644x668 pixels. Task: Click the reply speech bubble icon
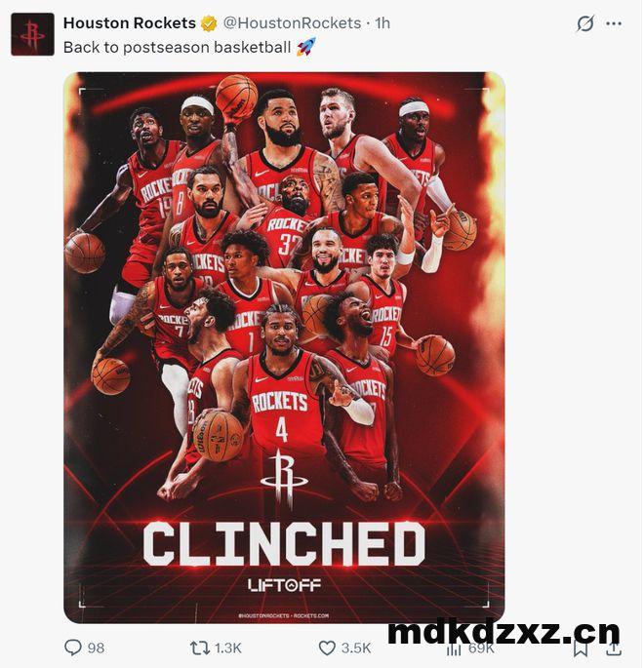[x=73, y=648]
